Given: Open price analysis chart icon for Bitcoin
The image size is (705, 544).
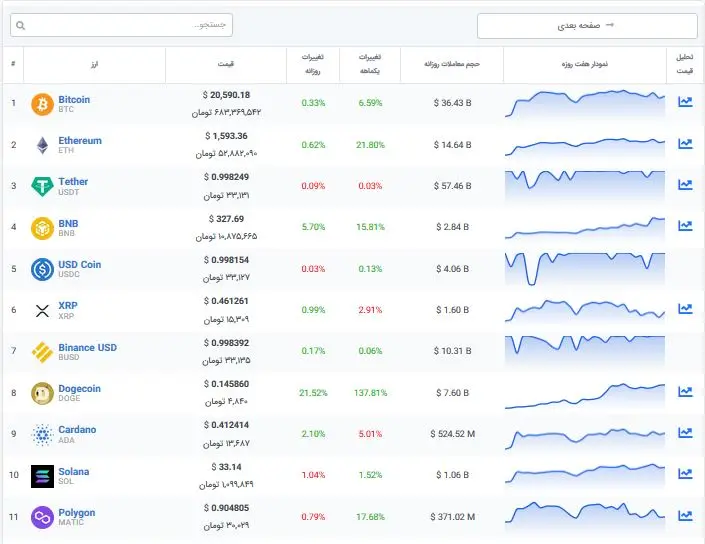Looking at the screenshot, I should click(x=685, y=102).
